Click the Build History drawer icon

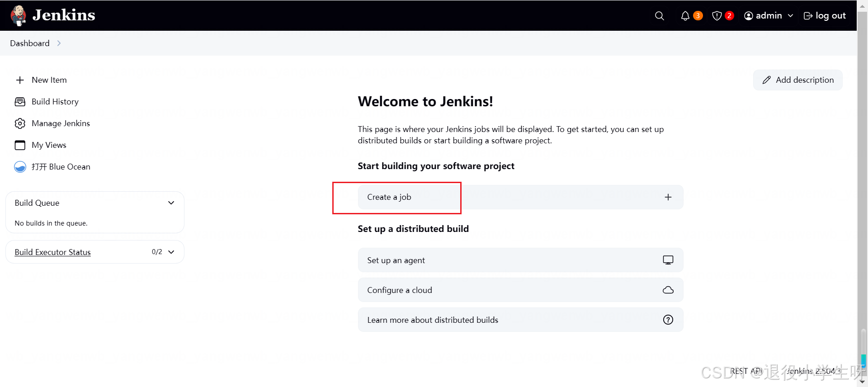pyautogui.click(x=20, y=102)
